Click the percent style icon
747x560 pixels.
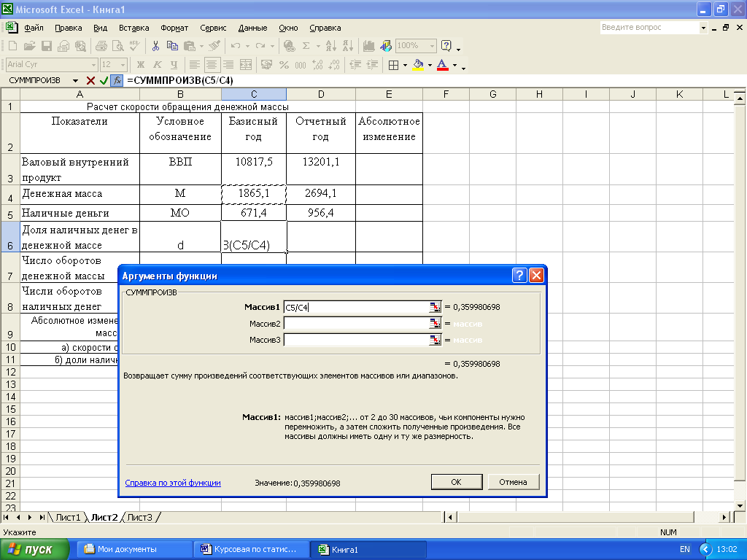click(x=284, y=65)
